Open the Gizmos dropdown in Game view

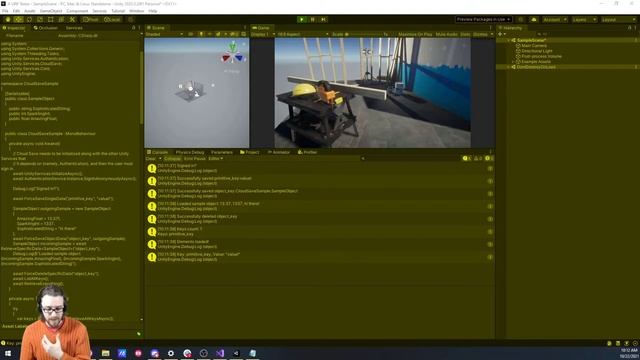pos(482,34)
